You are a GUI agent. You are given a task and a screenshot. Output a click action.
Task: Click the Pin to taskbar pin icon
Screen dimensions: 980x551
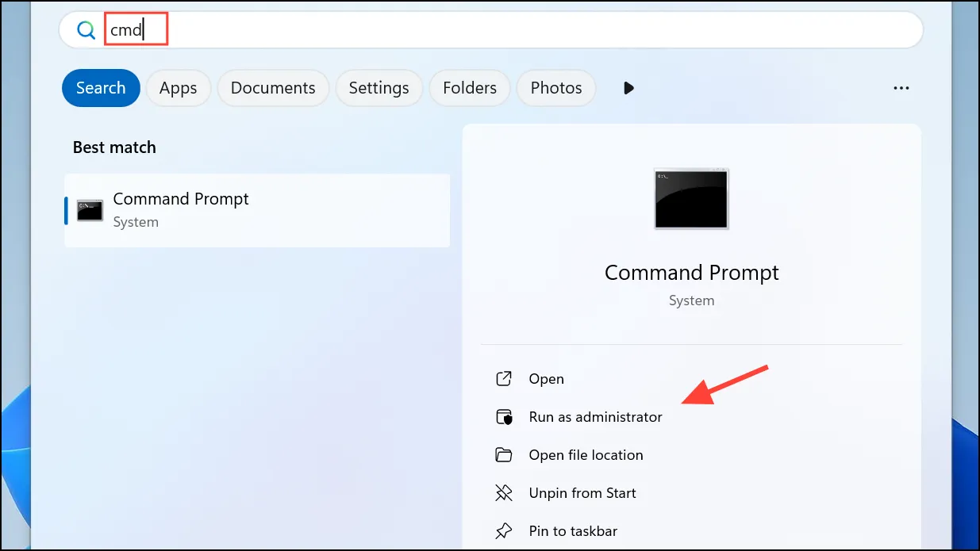tap(504, 530)
